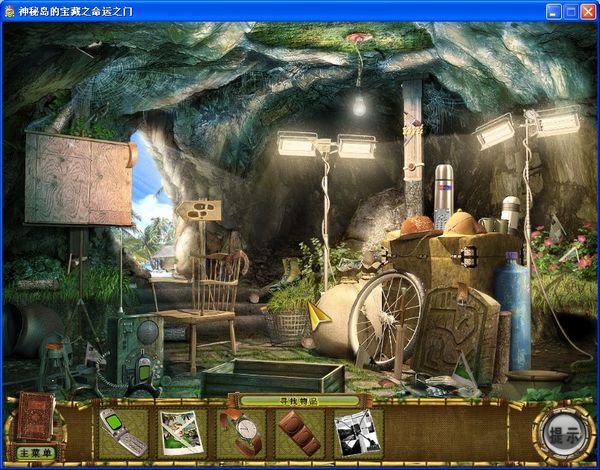Click the carved stone tablet
This screenshot has height=470, width=600.
tap(455, 333)
